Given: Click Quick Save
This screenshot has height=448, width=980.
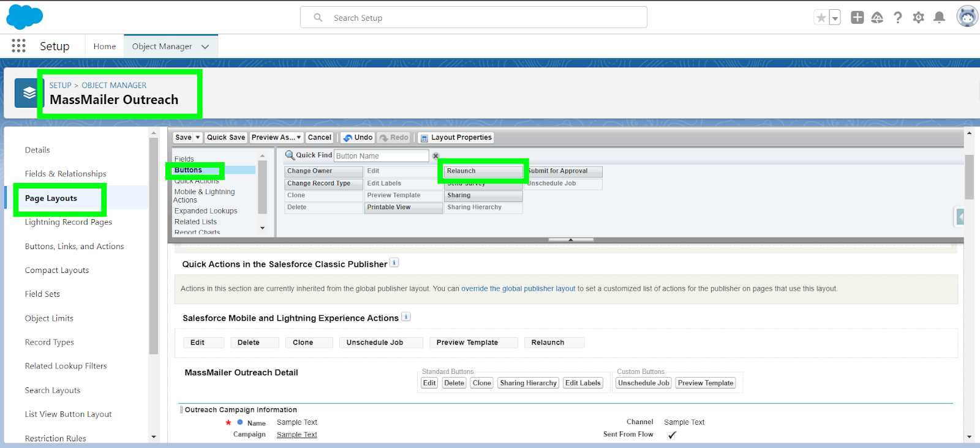Looking at the screenshot, I should [x=226, y=138].
